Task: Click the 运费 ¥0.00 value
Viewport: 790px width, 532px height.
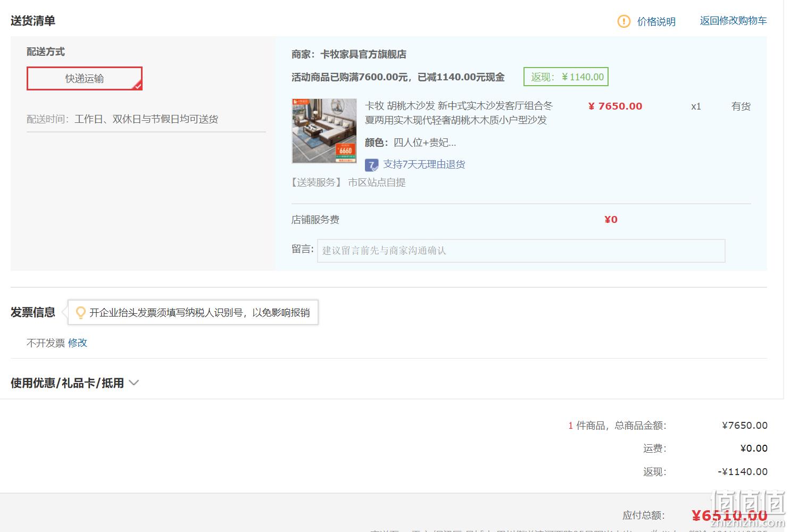Action: click(754, 448)
